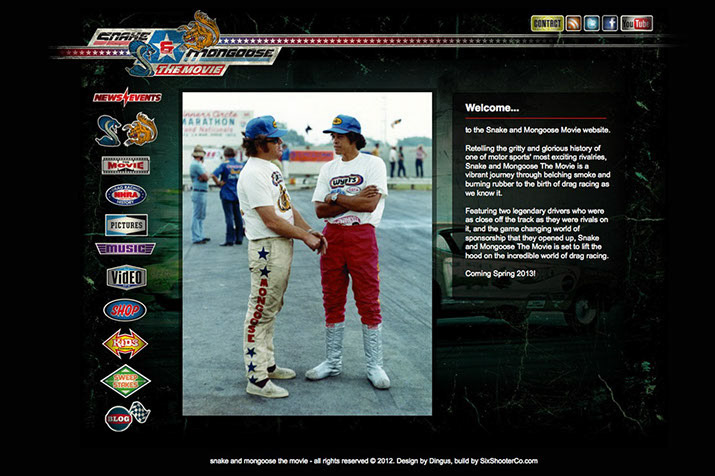The width and height of the screenshot is (715, 476).
Task: Click the yellow Contact button
Action: pos(547,23)
